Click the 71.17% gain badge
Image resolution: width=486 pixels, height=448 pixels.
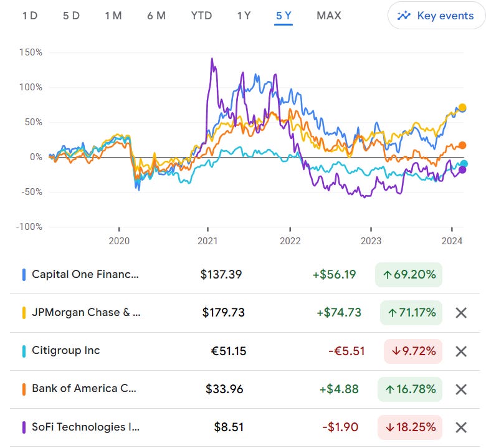point(411,313)
